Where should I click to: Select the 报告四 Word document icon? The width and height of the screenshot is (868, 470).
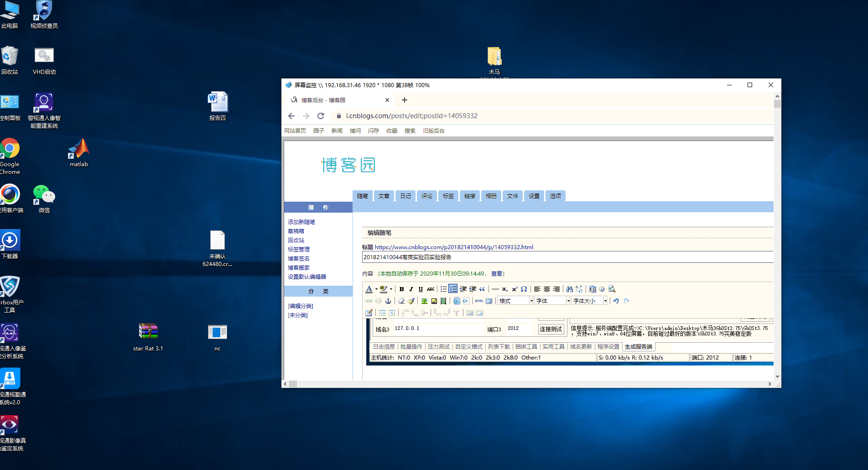[218, 106]
